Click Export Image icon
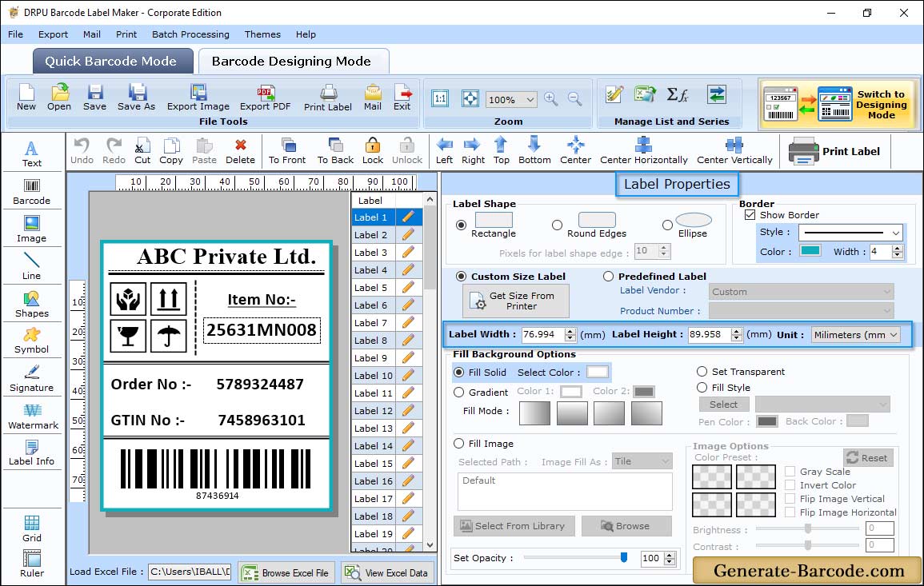Image resolution: width=924 pixels, height=586 pixels. (198, 98)
